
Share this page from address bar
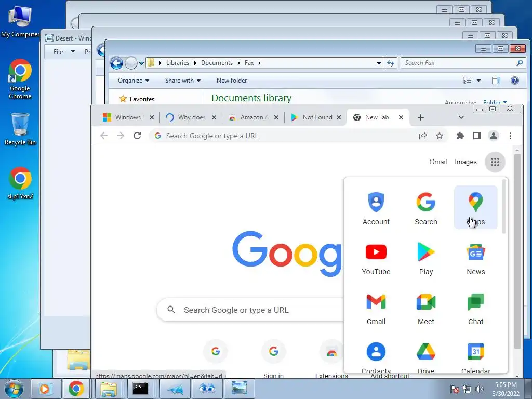tap(423, 136)
